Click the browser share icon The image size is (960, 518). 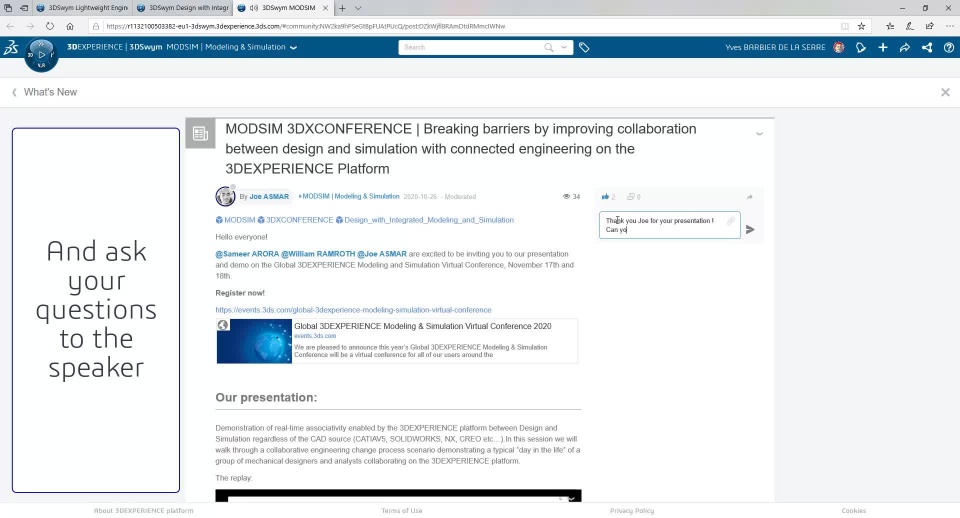[929, 26]
